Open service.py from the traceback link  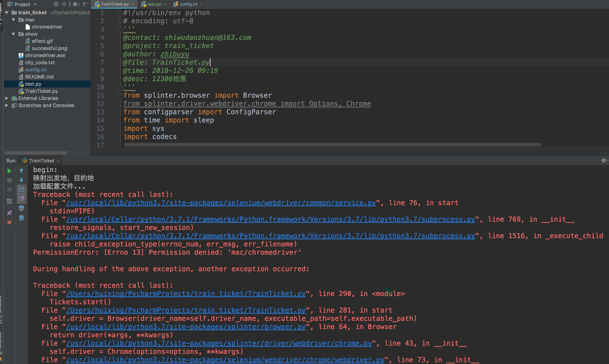point(221,203)
